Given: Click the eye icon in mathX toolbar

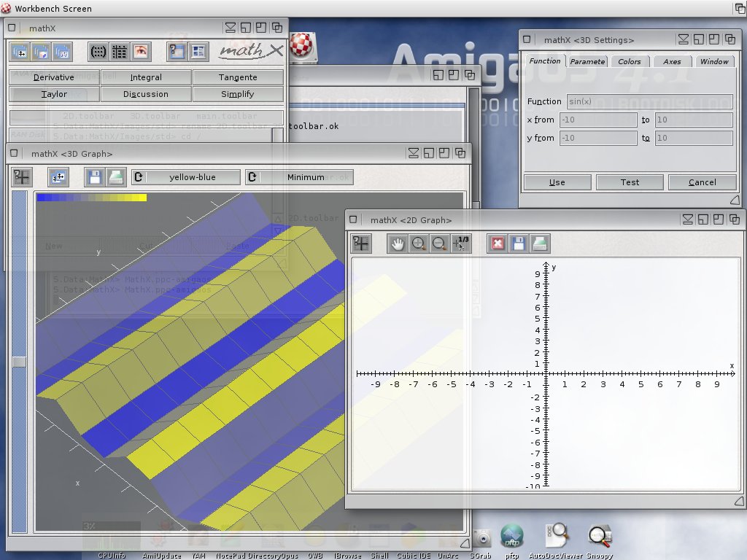Looking at the screenshot, I should pyautogui.click(x=141, y=52).
